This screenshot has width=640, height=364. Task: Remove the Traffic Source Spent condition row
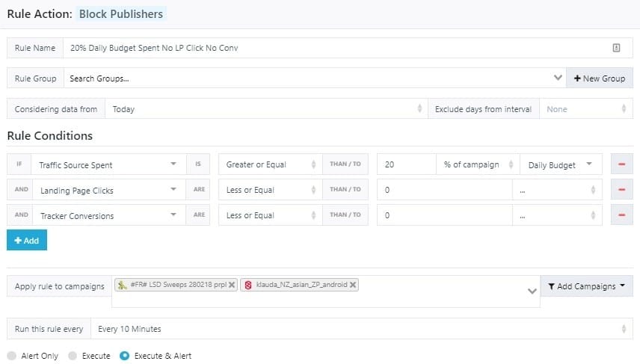(x=621, y=164)
